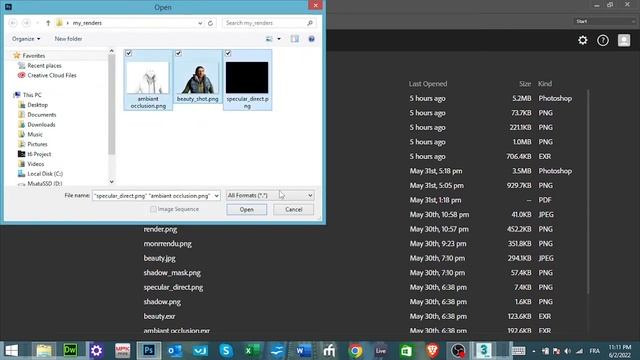
Task: Launch Dreamweaver from taskbar
Action: [70, 351]
